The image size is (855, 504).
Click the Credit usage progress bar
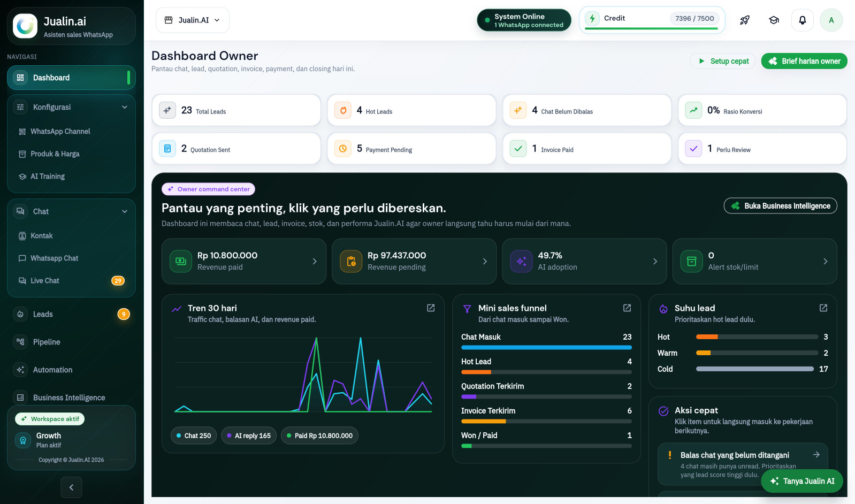pyautogui.click(x=652, y=28)
